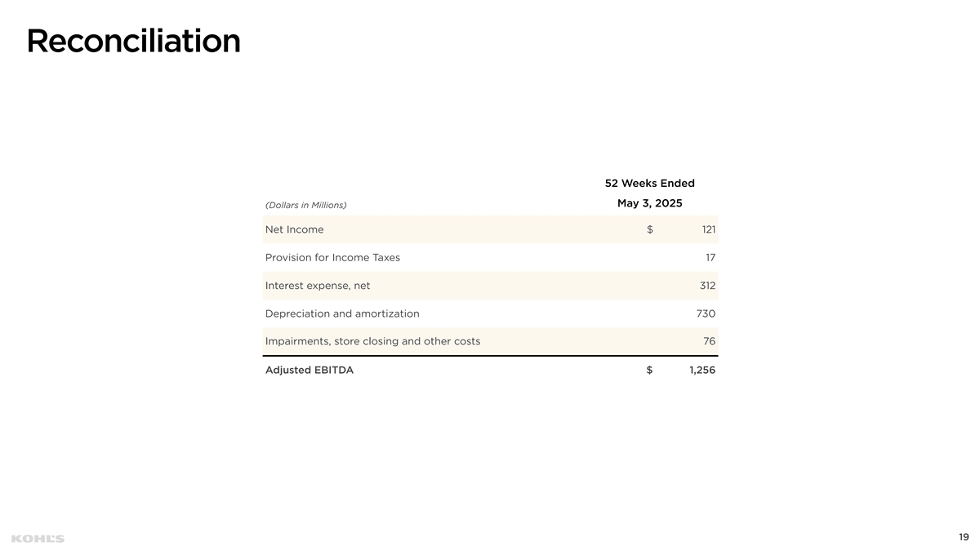Select the Net Income row label
980x551 pixels.
tap(294, 229)
